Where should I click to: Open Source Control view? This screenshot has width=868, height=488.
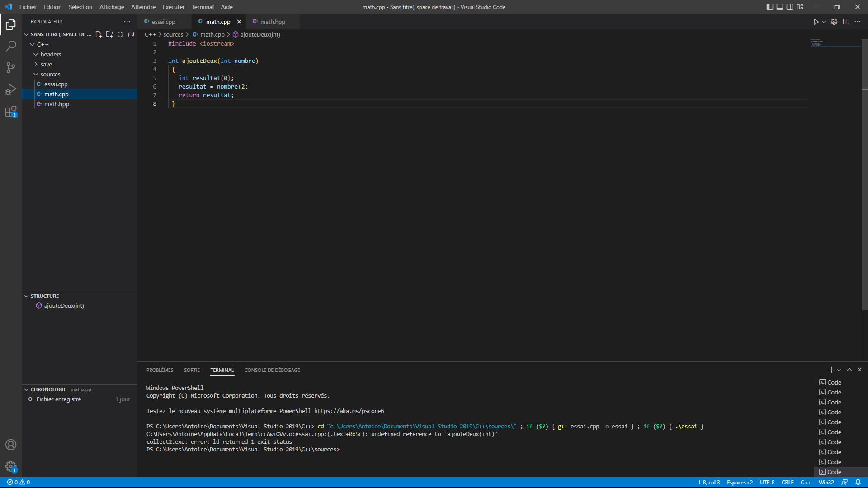coord(11,68)
